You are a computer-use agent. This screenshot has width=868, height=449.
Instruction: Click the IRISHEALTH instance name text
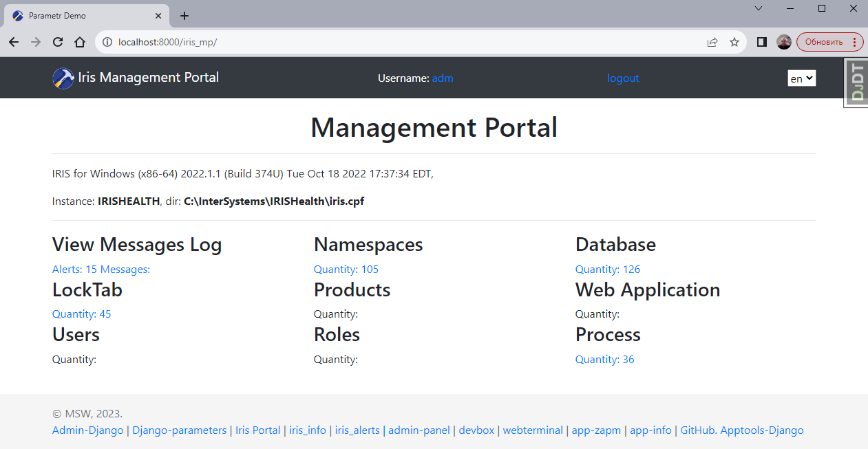(x=129, y=201)
